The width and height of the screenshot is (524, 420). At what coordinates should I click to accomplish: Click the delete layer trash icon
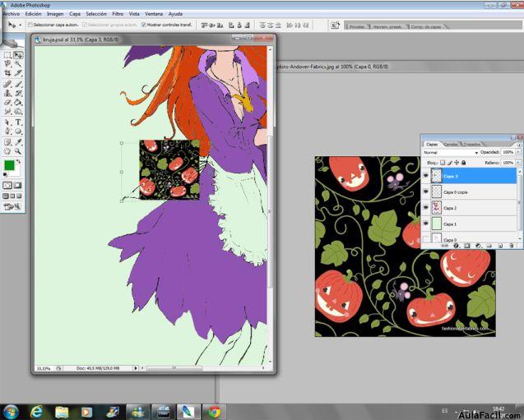(x=512, y=246)
